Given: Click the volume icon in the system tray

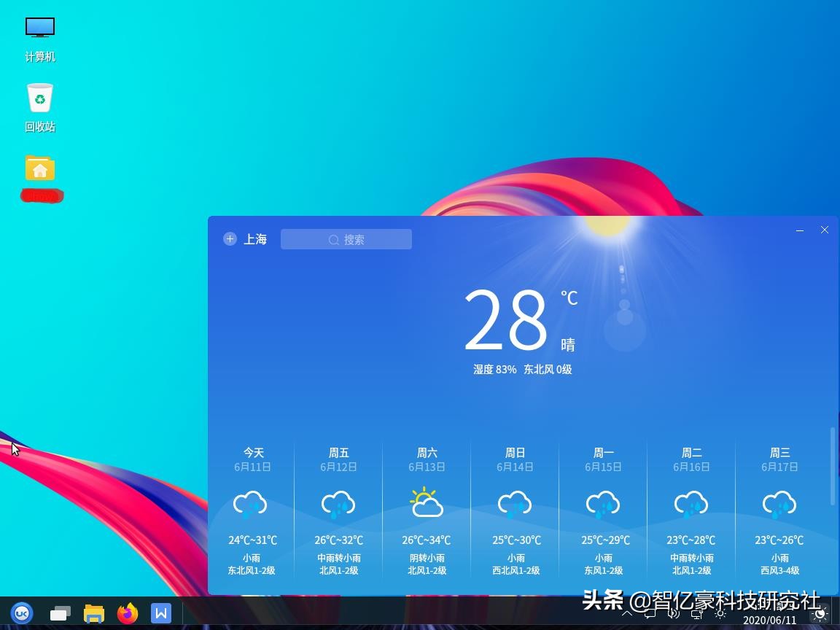Looking at the screenshot, I should tap(672, 613).
